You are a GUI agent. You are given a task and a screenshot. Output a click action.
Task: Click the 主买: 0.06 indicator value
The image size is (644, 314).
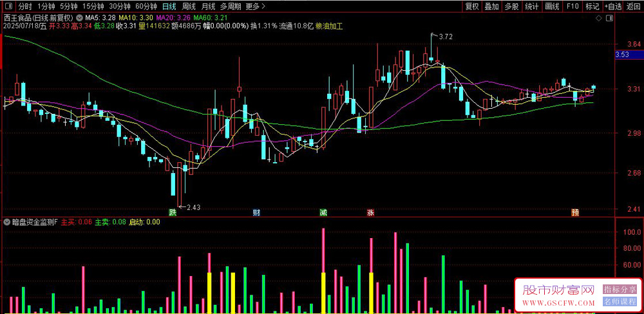coord(77,222)
